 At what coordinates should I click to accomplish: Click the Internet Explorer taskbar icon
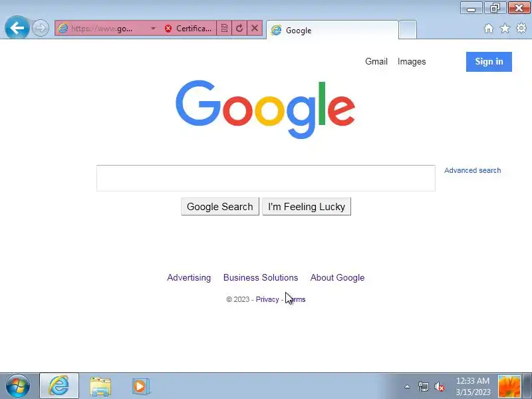point(59,386)
